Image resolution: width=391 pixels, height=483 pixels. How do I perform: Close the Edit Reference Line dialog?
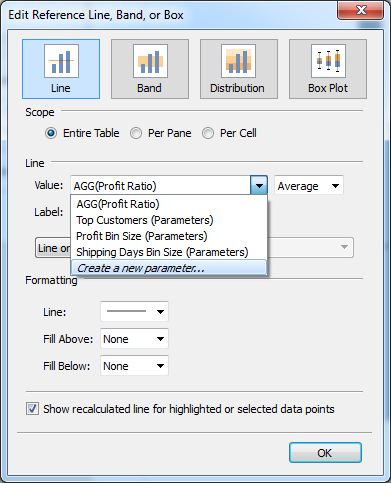click(361, 10)
